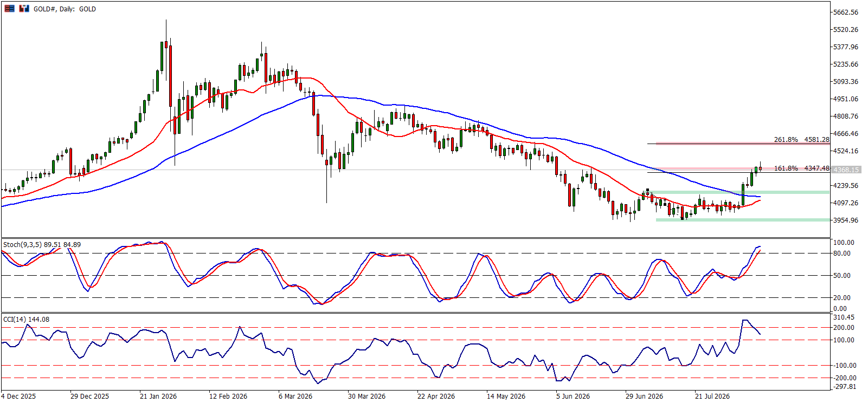
Task: Click the 4239.56 price axis label
Action: [x=846, y=186]
